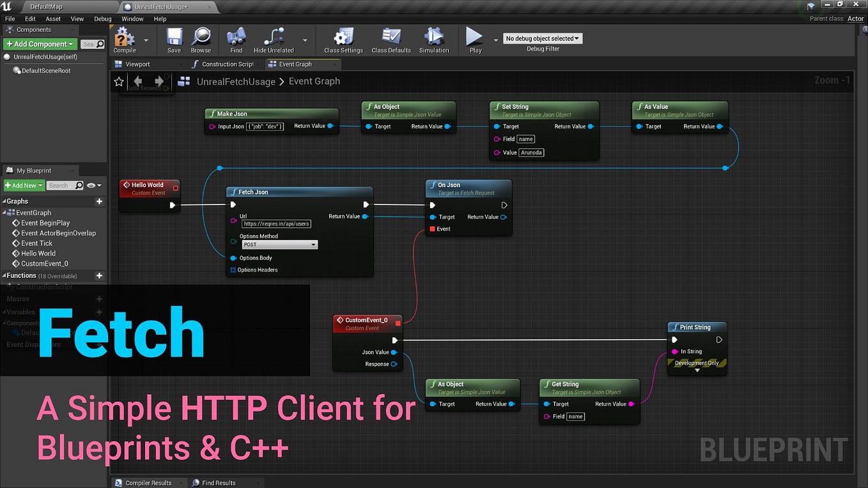Toggle Hide Unrelated nodes
The height and width of the screenshot is (488, 868).
pos(273,40)
